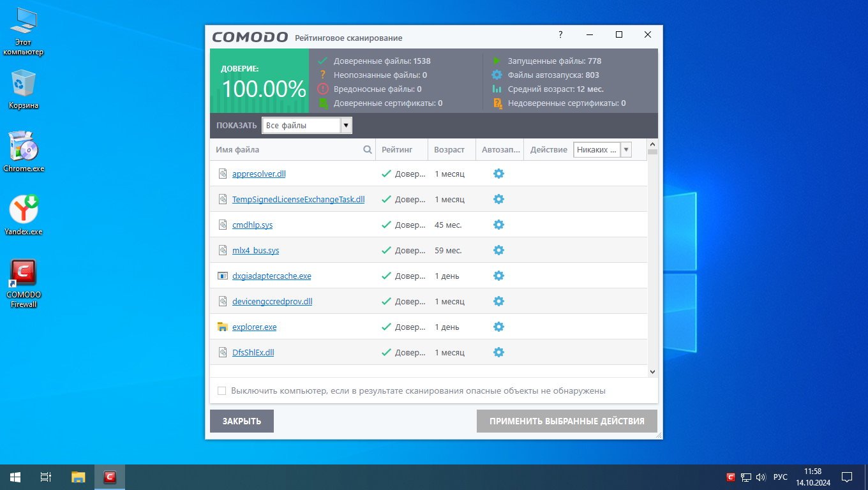Sort by the 'Рейтинг' column header
The height and width of the screenshot is (490, 868).
click(397, 150)
